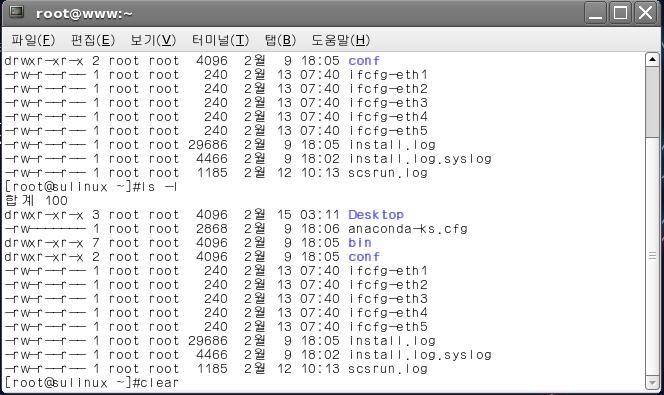This screenshot has width=664, height=395.
Task: Click the root@www:~ window title text
Action: (84, 14)
